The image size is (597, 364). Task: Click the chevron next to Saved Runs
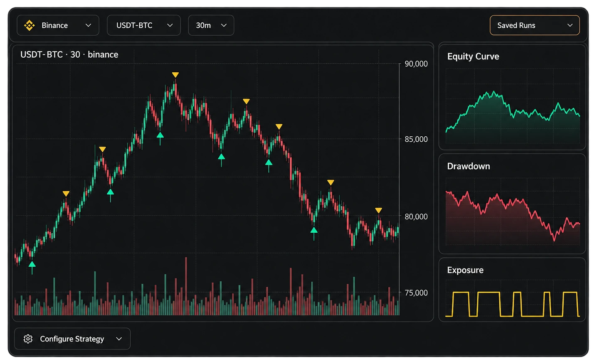coord(570,25)
